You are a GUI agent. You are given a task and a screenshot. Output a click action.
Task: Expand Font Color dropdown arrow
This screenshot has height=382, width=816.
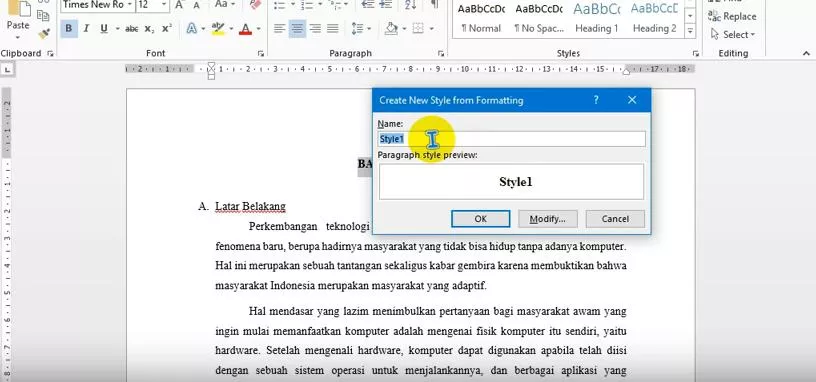tap(258, 29)
